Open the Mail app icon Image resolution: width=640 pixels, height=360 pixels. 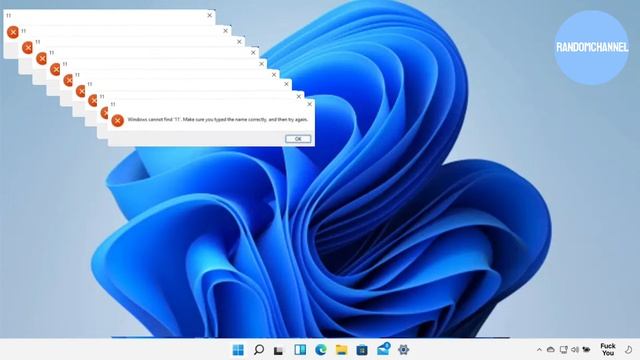pos(383,349)
